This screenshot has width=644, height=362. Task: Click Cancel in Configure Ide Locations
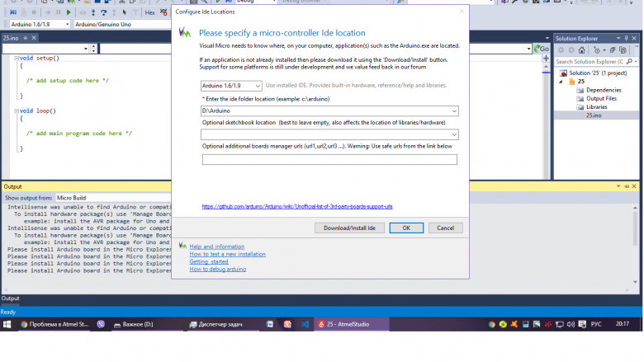445,228
